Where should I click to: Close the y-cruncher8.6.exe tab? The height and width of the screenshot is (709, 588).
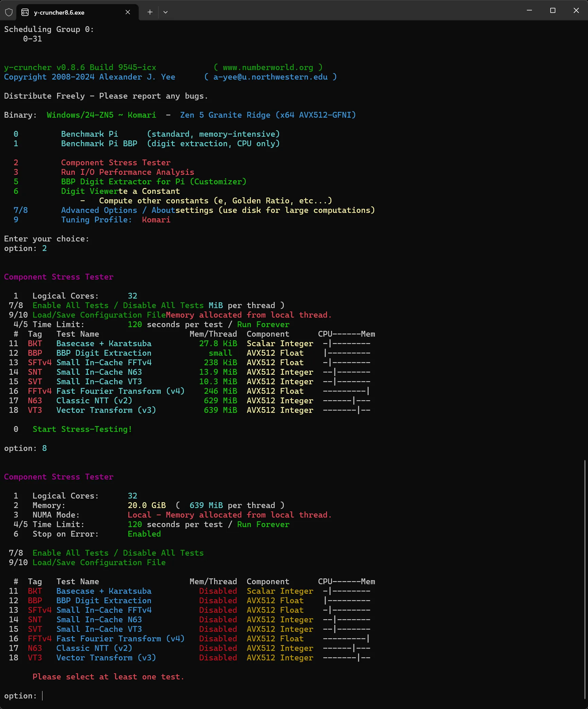[x=128, y=12]
